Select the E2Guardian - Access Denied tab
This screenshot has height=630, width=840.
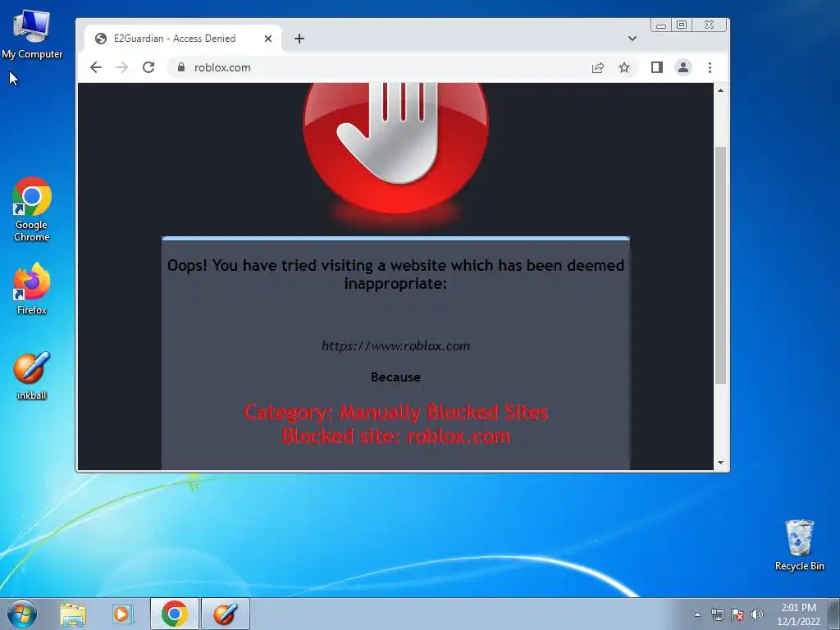tap(183, 39)
